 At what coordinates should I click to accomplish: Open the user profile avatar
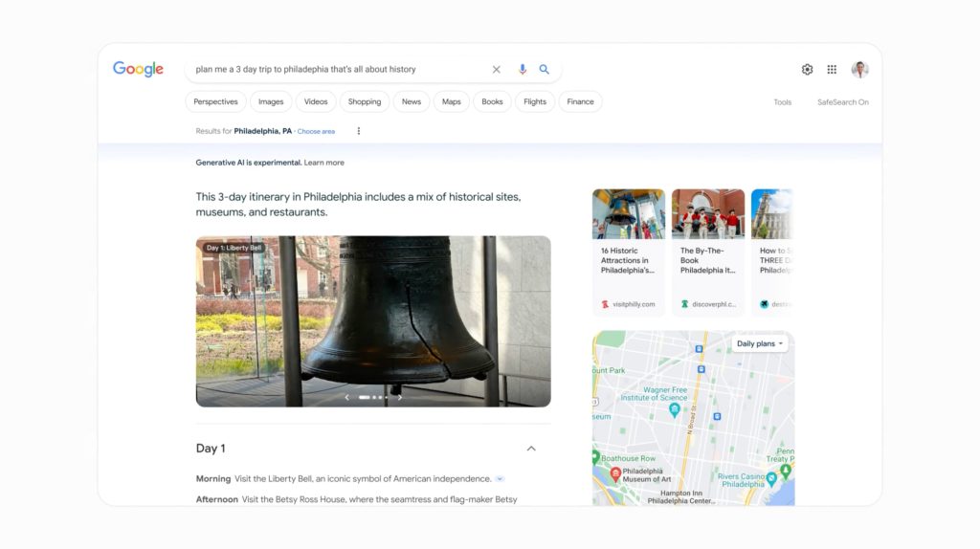click(859, 70)
